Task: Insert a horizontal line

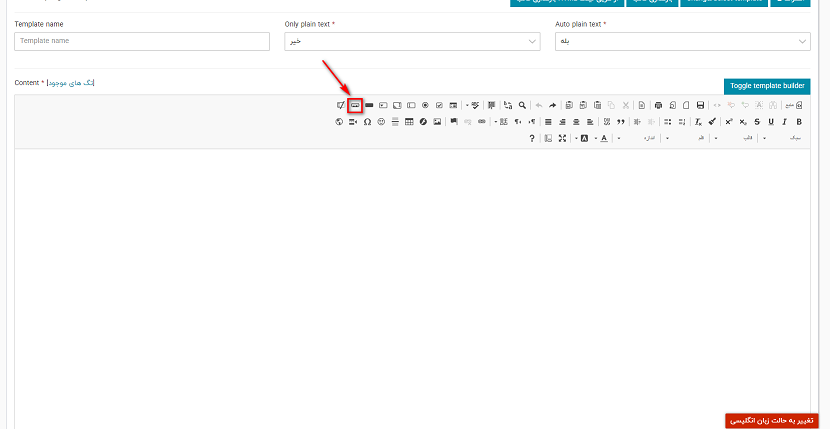Action: (x=395, y=122)
